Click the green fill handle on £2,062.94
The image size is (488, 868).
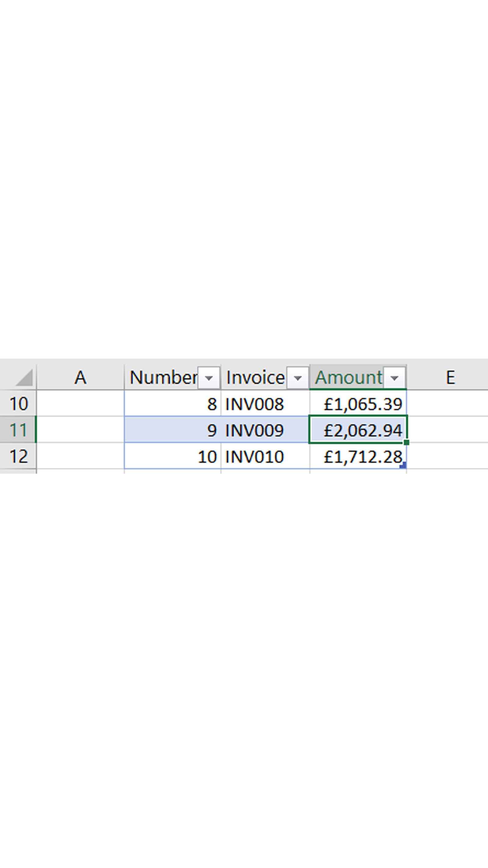click(406, 443)
